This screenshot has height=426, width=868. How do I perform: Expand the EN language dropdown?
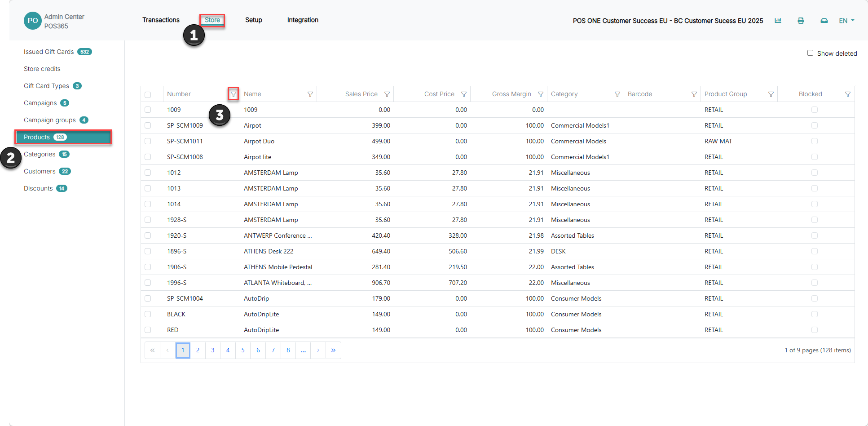click(x=846, y=21)
